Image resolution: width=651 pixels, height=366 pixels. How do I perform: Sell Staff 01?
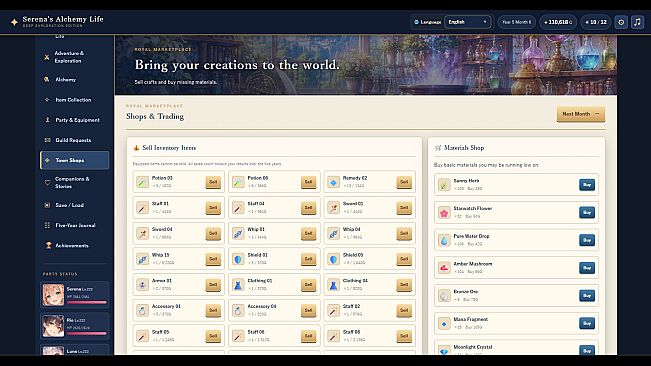point(213,207)
